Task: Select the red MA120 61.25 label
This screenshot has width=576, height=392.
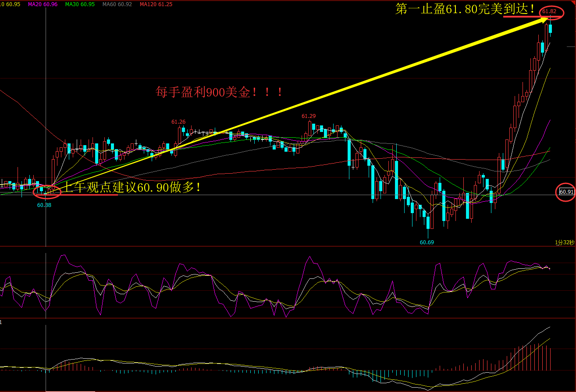Action: pos(156,4)
